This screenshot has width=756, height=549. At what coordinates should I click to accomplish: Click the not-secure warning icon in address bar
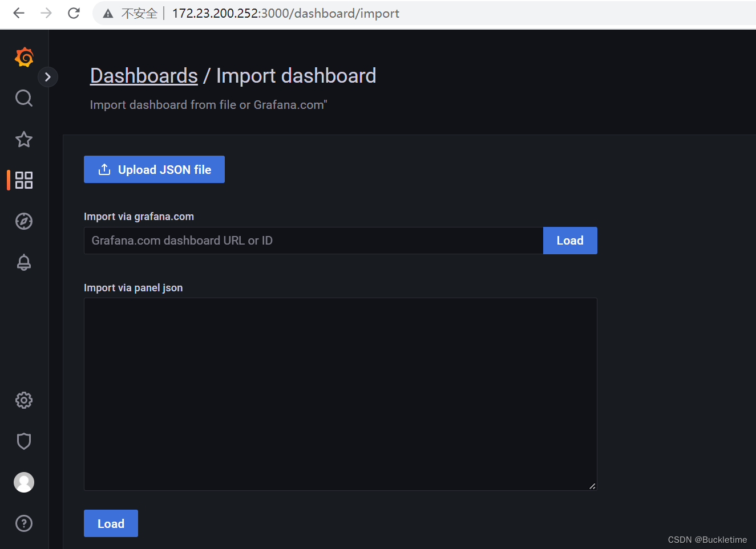[x=108, y=14]
